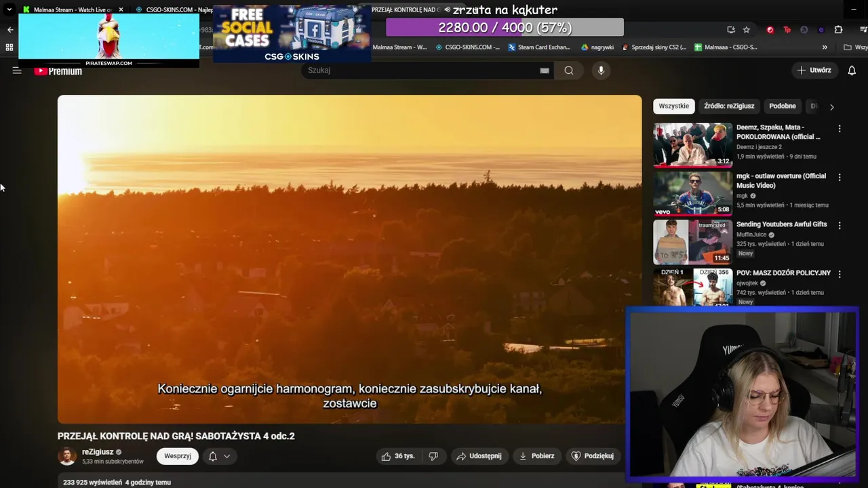The image size is (868, 488).
Task: Click the PIRATESWAP.COM chicken banner
Action: [108, 40]
